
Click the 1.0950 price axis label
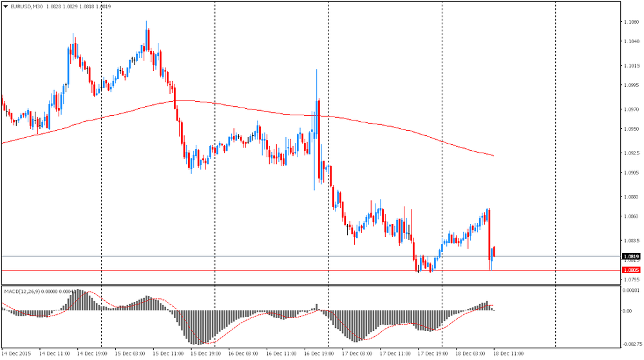coord(631,129)
